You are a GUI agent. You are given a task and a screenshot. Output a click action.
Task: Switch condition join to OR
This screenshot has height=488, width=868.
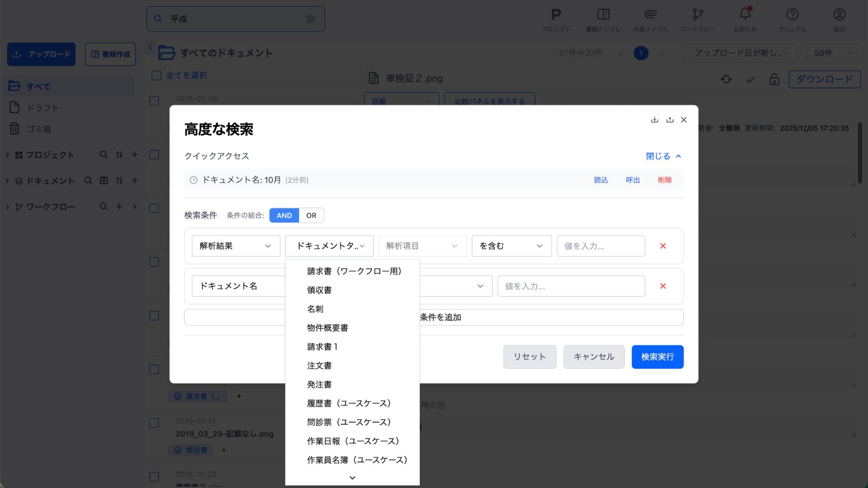311,216
